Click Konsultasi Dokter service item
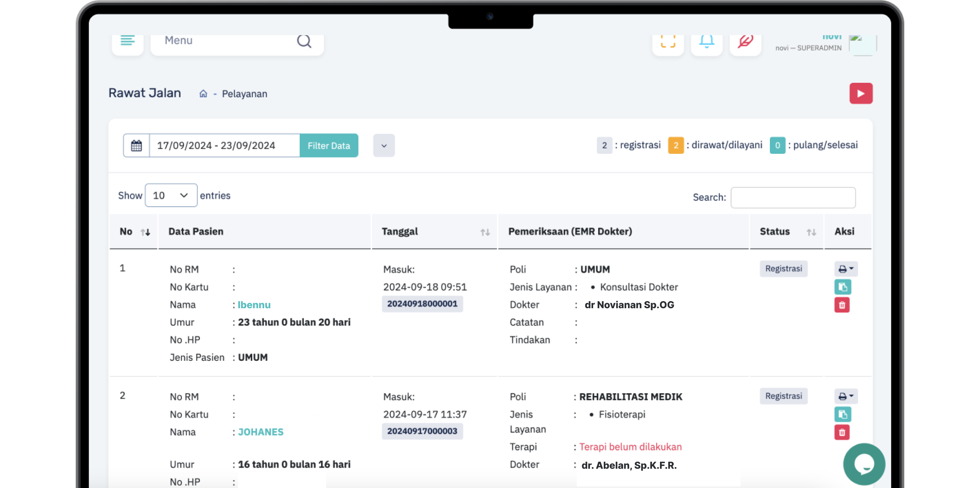The height and width of the screenshot is (488, 980). point(639,287)
